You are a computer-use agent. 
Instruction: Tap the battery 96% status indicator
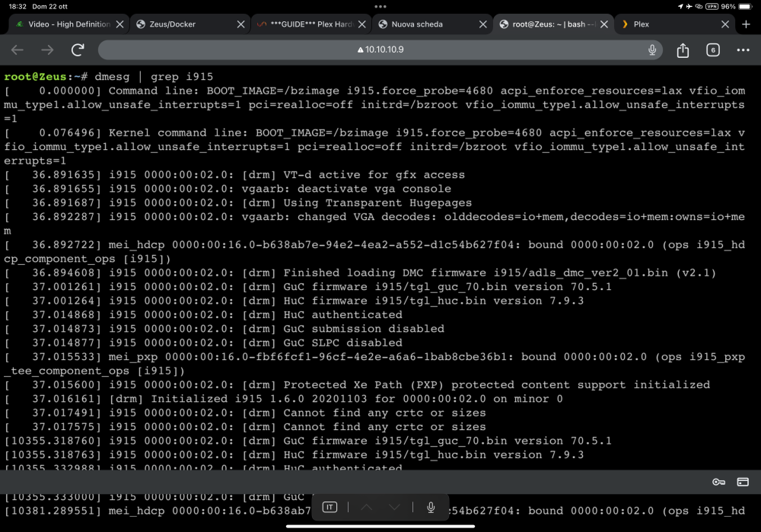(736, 7)
